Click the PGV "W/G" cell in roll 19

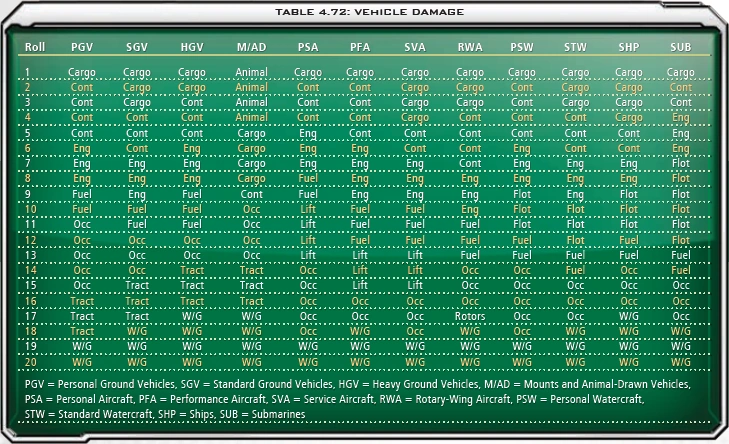click(x=82, y=346)
